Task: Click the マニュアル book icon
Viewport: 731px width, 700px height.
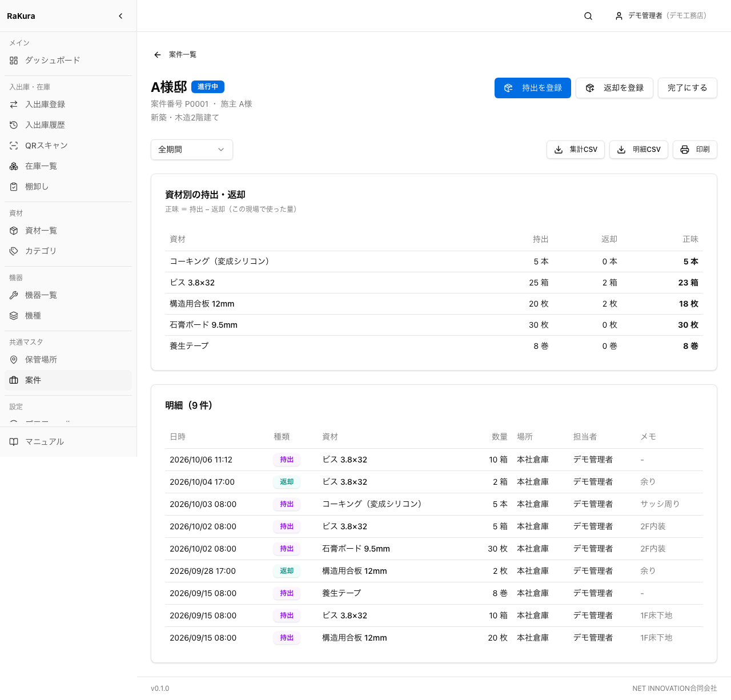Action: coord(14,442)
